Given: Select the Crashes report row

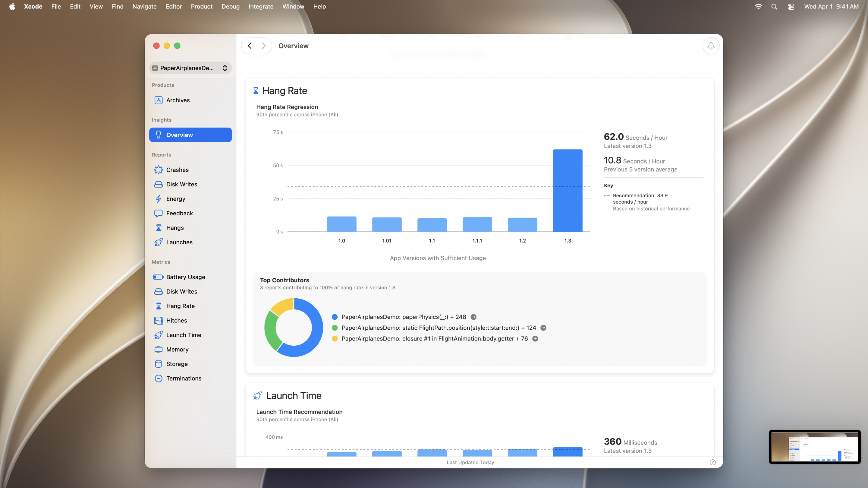Looking at the screenshot, I should pyautogui.click(x=190, y=170).
